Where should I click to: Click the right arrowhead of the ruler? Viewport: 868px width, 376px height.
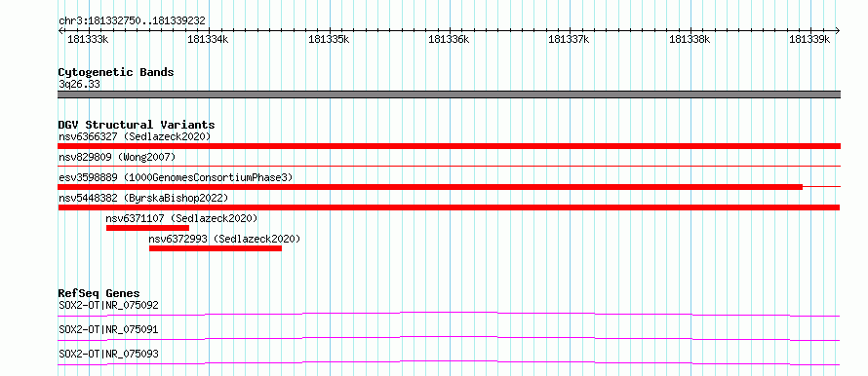(x=838, y=30)
